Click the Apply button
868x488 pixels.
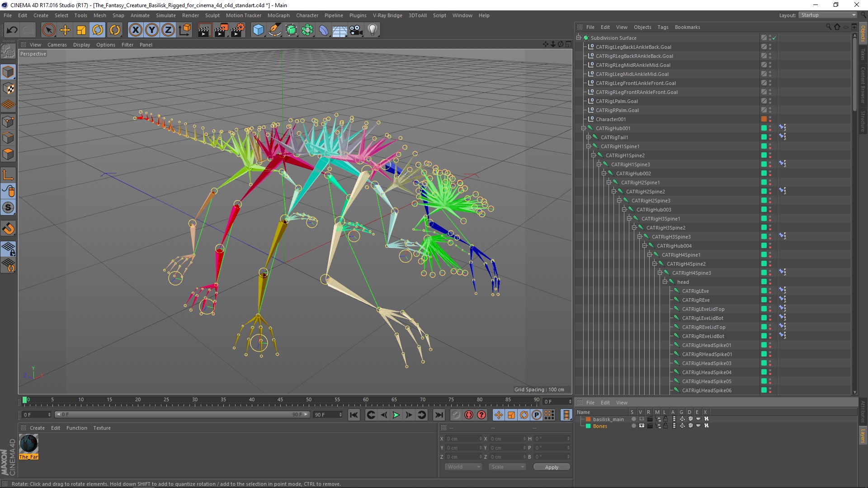[x=551, y=467]
